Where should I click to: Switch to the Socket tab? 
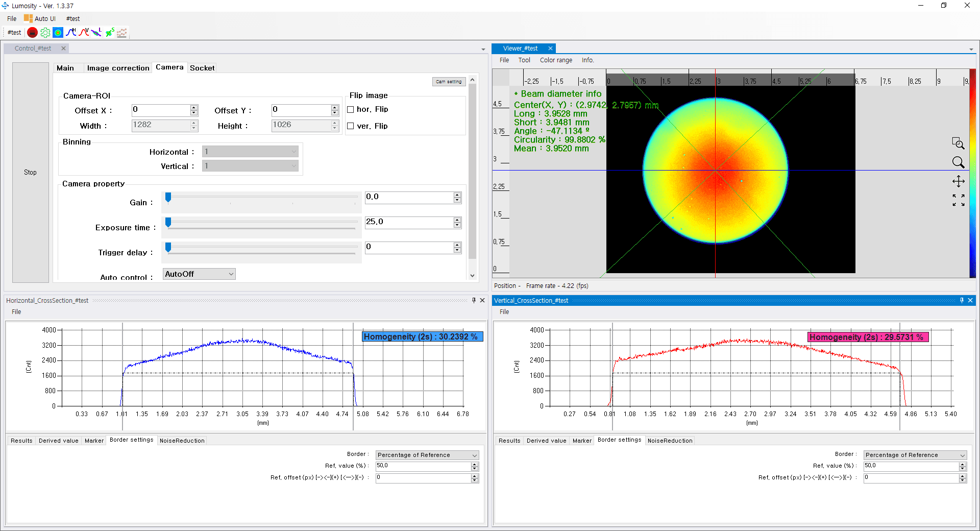[202, 68]
